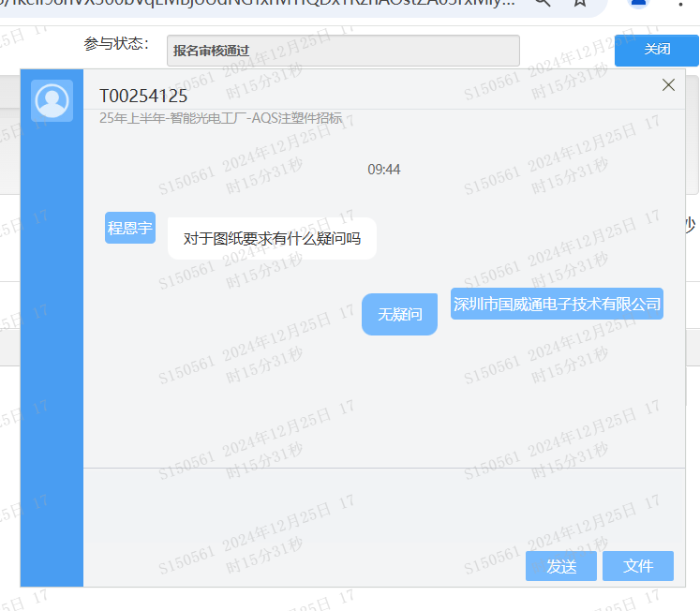The height and width of the screenshot is (611, 700).
Task: Click the chat title T00254125
Action: tap(143, 97)
